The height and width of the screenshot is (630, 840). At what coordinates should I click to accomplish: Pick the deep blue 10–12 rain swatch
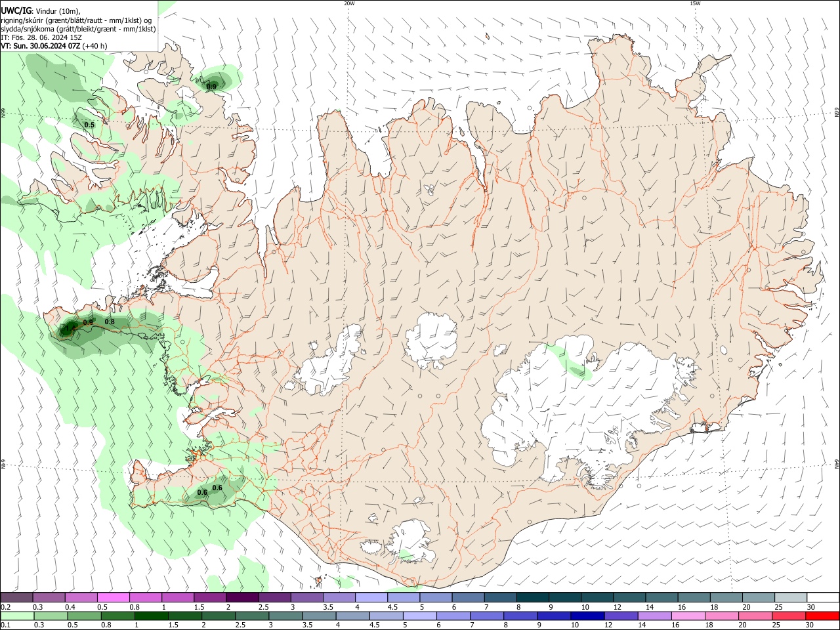click(x=587, y=616)
